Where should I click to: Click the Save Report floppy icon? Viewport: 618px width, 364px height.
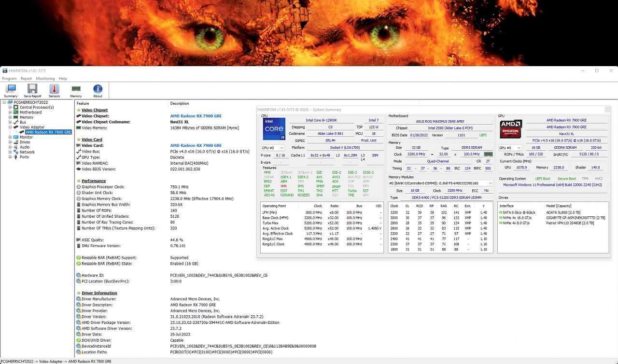point(32,91)
